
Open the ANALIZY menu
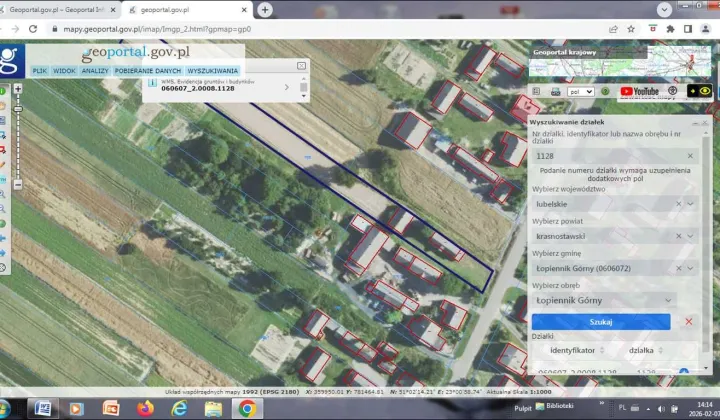tap(95, 71)
